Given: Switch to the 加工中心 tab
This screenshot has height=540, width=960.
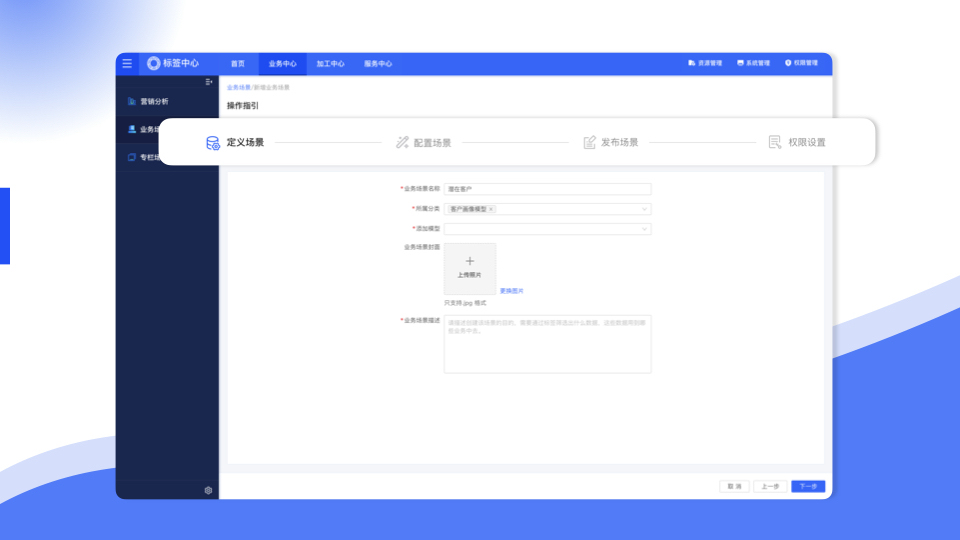Looking at the screenshot, I should [330, 64].
